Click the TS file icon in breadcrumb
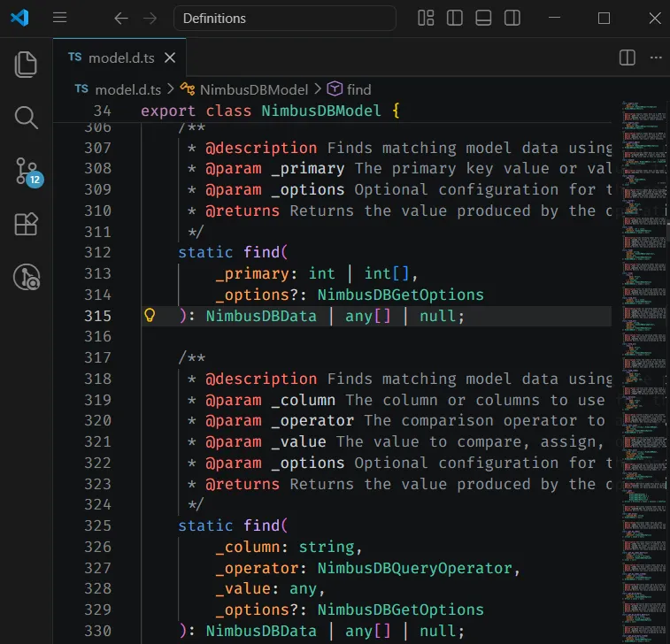 [81, 88]
